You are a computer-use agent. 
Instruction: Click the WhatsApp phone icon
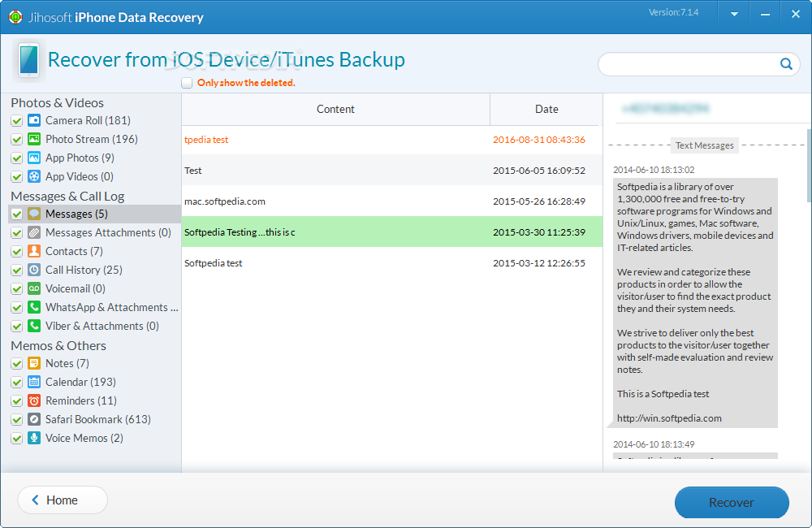click(x=34, y=307)
